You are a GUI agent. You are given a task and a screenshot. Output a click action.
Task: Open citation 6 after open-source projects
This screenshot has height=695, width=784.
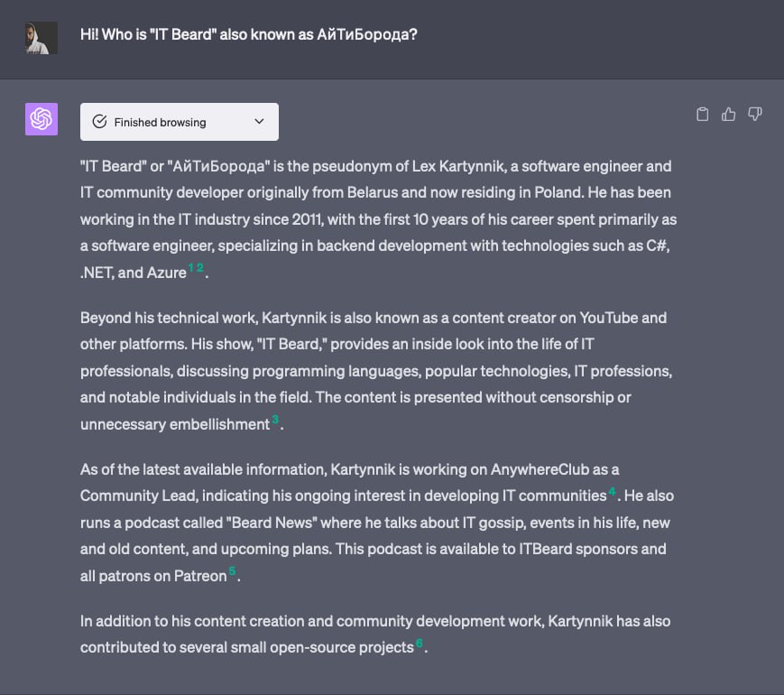tap(419, 644)
